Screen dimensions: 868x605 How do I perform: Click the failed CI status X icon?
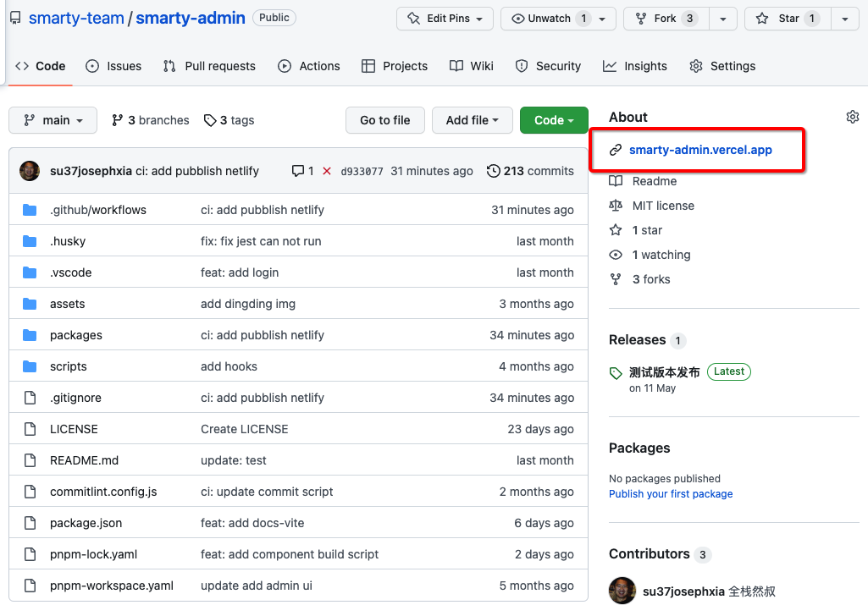[x=326, y=171]
